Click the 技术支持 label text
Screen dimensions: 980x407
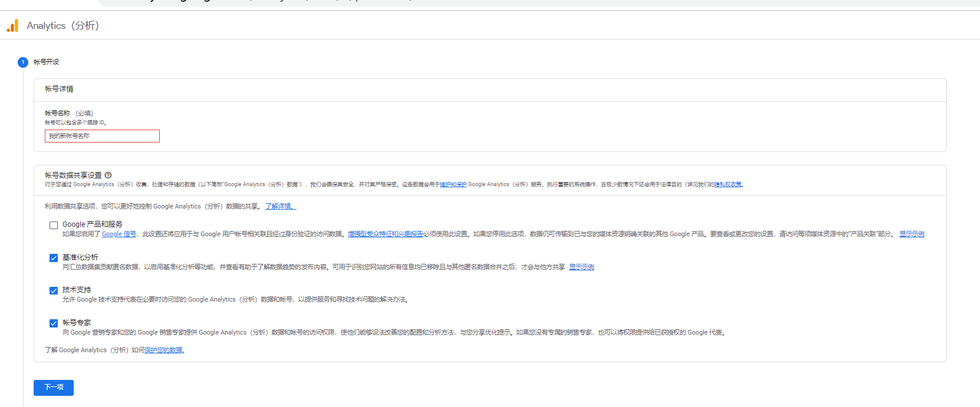point(77,290)
